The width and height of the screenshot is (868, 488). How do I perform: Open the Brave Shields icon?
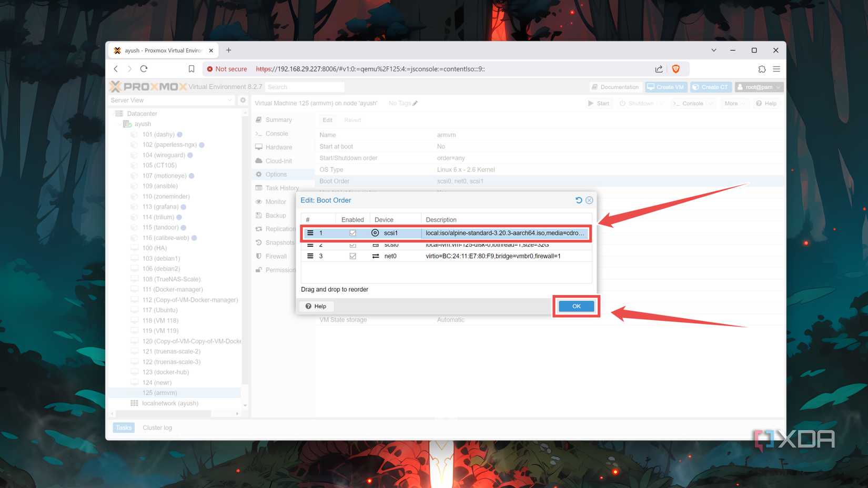(x=676, y=69)
